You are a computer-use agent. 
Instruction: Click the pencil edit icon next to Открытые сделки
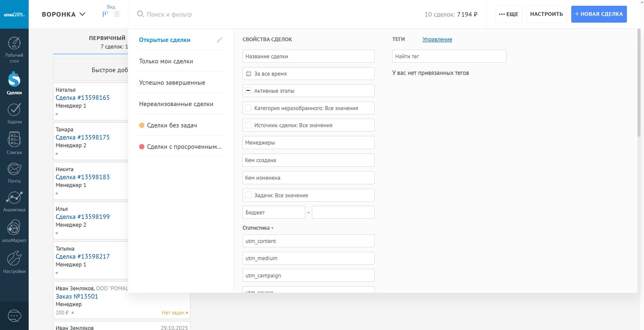(x=220, y=40)
